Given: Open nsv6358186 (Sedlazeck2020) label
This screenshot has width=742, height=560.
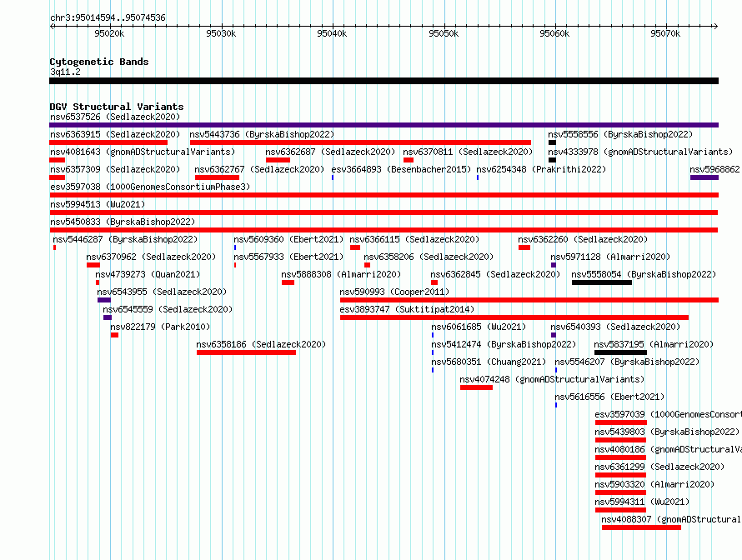Looking at the screenshot, I should pos(261,344).
